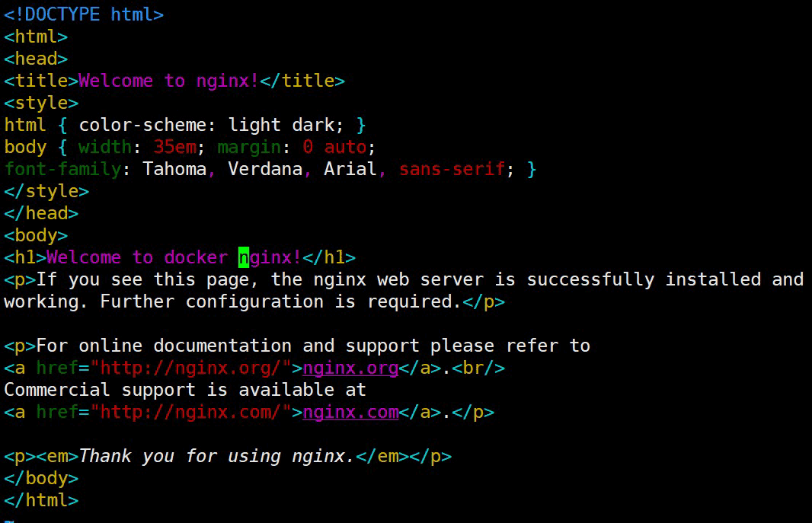
Task: Click "Commercial support is available at" line
Action: (185, 391)
